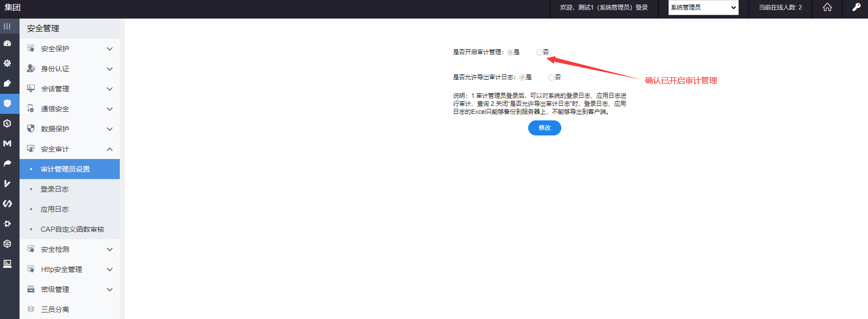Click the pen-tag icon in the left rail
The height and width of the screenshot is (319, 868).
coord(7,83)
